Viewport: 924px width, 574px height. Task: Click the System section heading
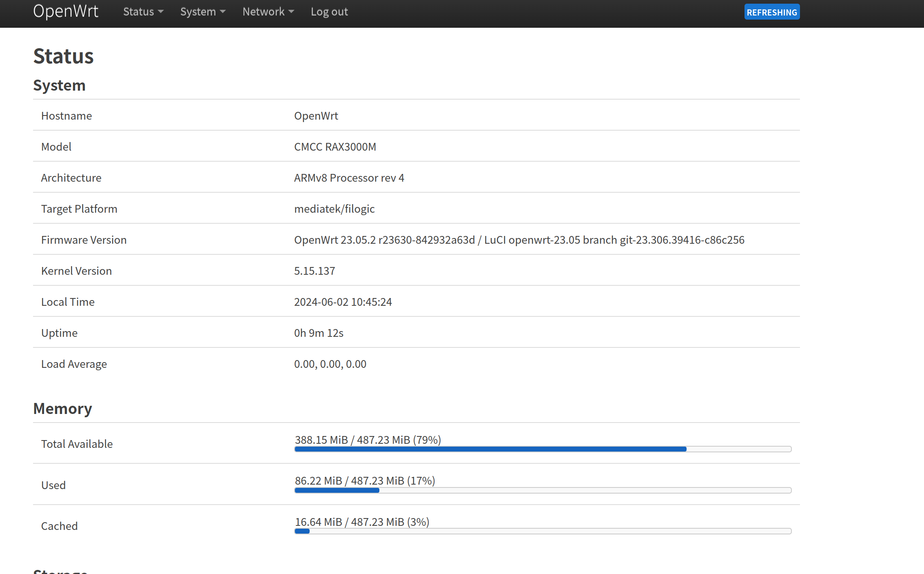[x=59, y=86]
